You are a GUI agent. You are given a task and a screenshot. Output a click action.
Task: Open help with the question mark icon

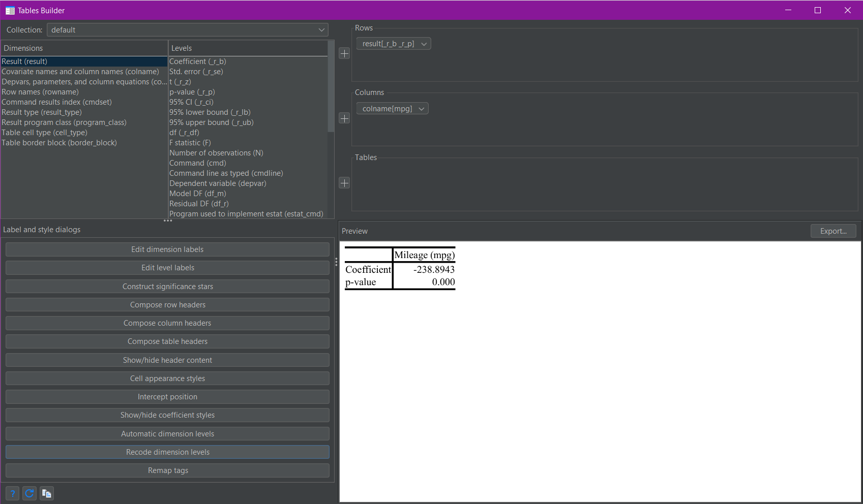(13, 493)
